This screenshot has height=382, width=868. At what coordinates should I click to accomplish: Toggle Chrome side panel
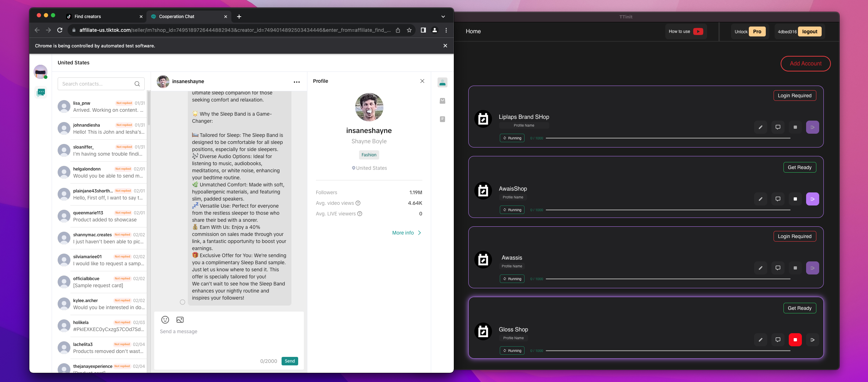tap(423, 30)
